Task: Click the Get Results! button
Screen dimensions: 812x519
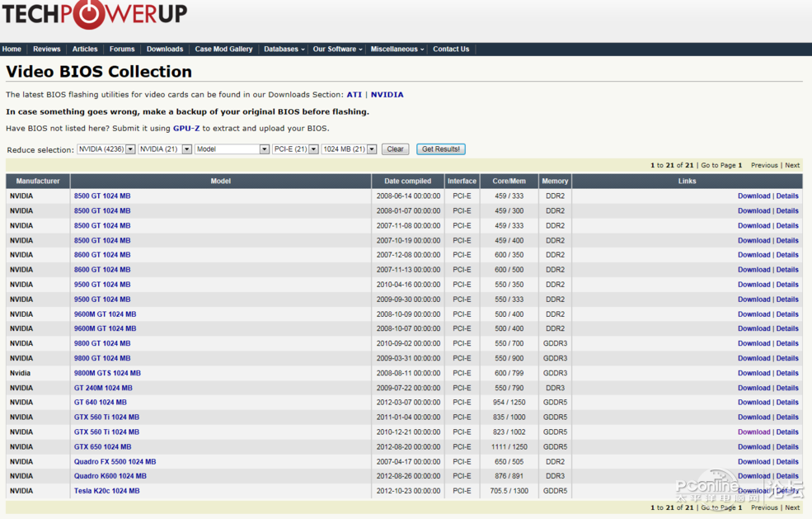Action: pyautogui.click(x=441, y=149)
